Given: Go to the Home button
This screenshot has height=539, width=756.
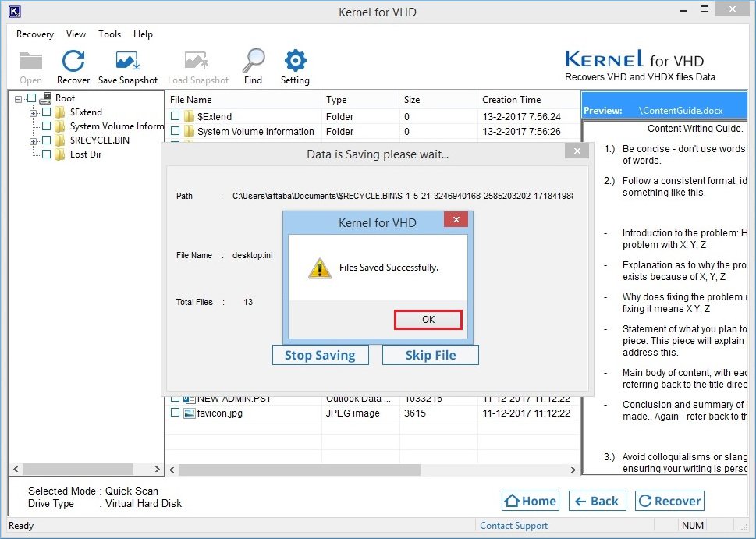Looking at the screenshot, I should 531,501.
